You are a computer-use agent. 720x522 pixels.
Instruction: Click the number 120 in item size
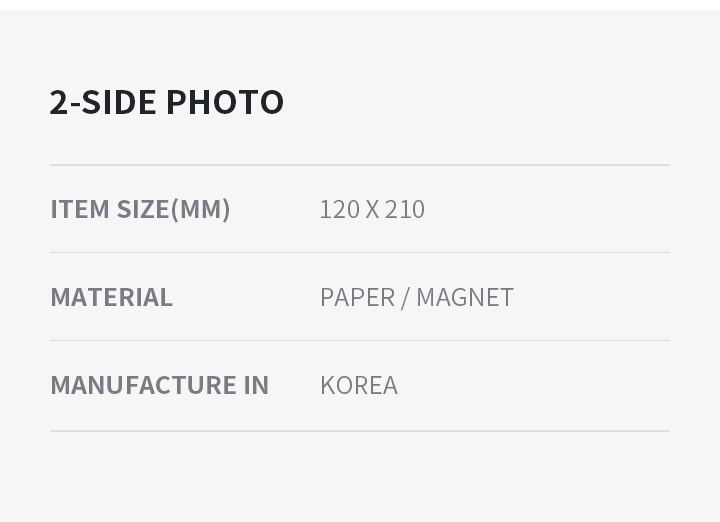(339, 209)
